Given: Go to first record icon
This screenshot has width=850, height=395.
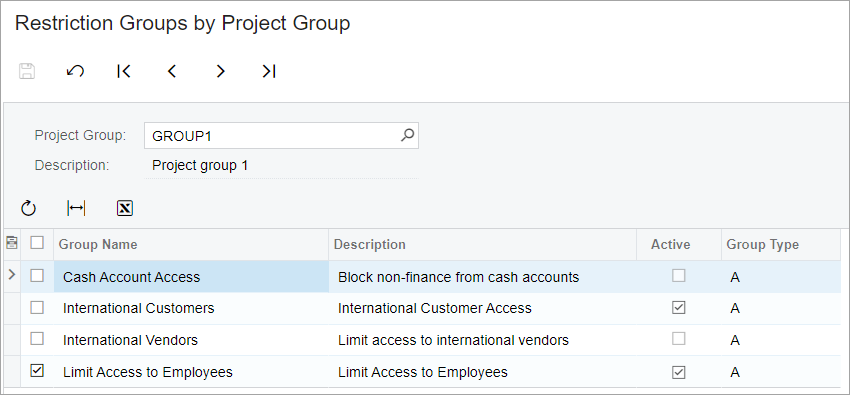Looking at the screenshot, I should (124, 71).
